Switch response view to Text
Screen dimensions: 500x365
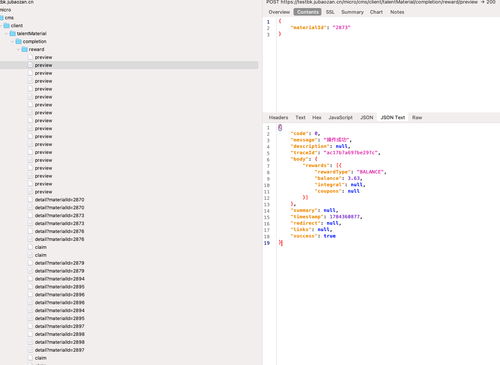(300, 117)
